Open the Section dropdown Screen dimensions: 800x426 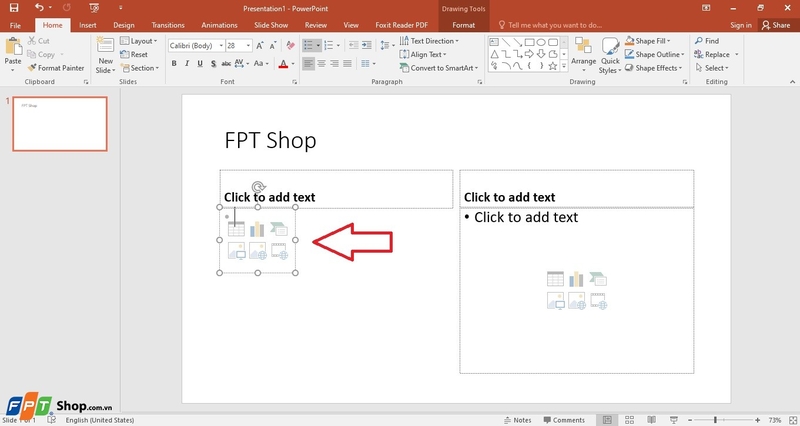[x=140, y=68]
